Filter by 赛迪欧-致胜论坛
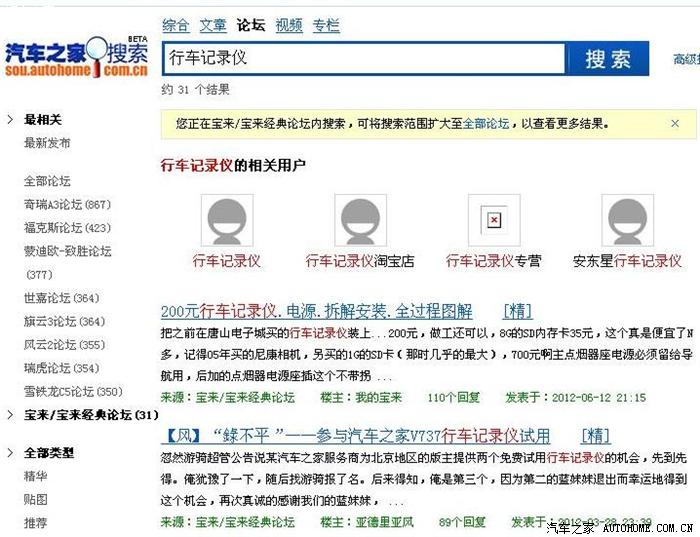The height and width of the screenshot is (537, 700). pyautogui.click(x=67, y=262)
